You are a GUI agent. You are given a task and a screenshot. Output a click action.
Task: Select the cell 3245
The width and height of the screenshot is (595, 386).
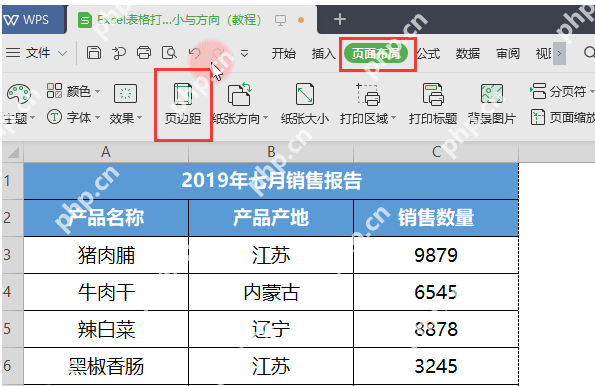436,366
